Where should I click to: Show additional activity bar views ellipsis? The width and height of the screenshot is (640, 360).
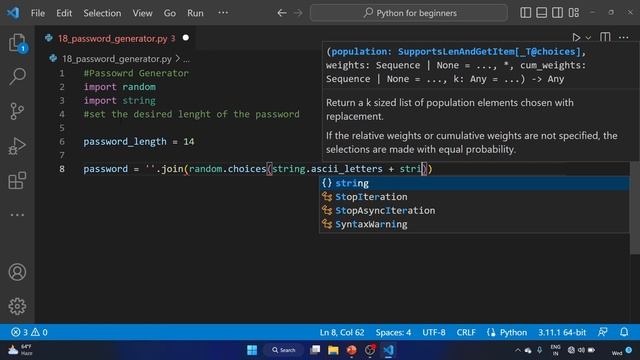[x=17, y=215]
